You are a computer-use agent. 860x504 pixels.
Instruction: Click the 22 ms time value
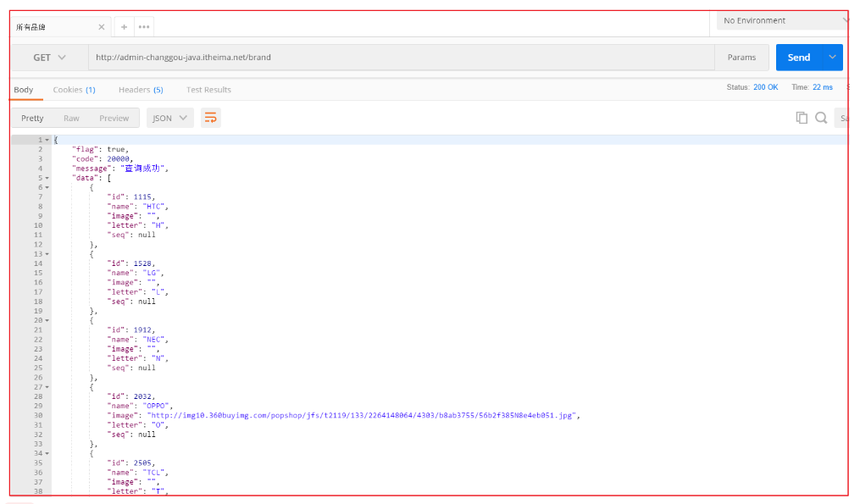pos(823,87)
